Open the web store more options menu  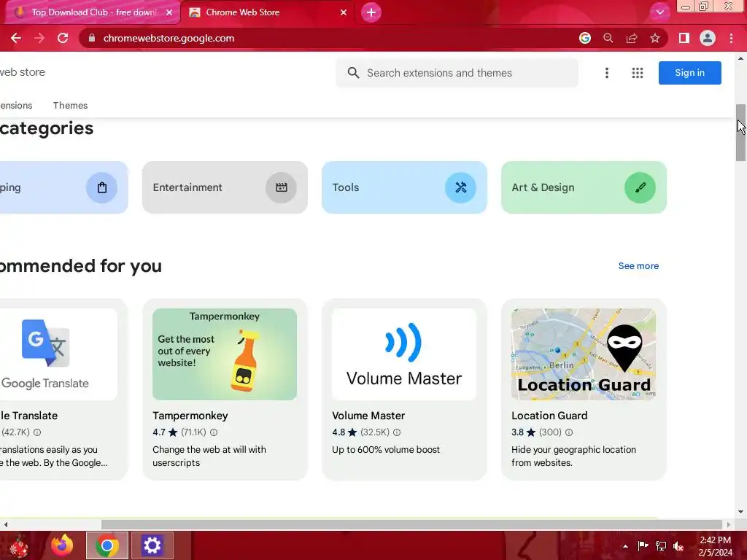point(606,73)
